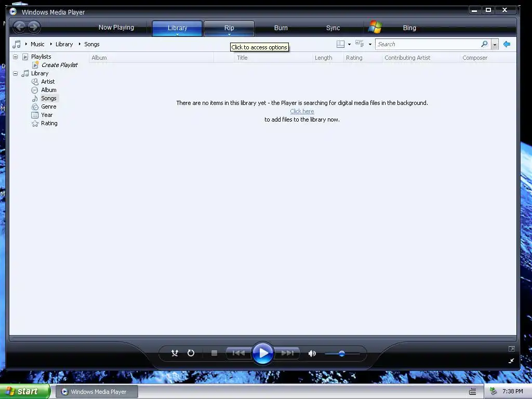Sort by the Composer column header

coord(488,58)
